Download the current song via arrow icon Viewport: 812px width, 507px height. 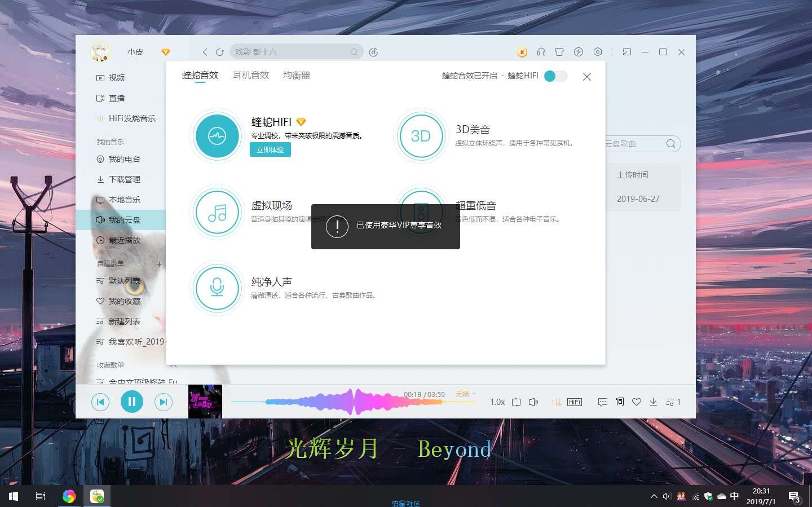coord(653,402)
